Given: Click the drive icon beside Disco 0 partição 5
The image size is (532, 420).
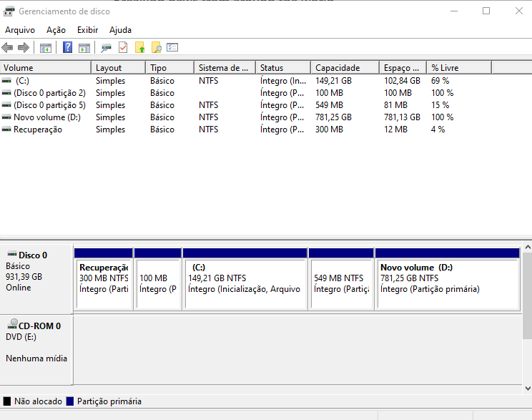Looking at the screenshot, I should (6, 105).
